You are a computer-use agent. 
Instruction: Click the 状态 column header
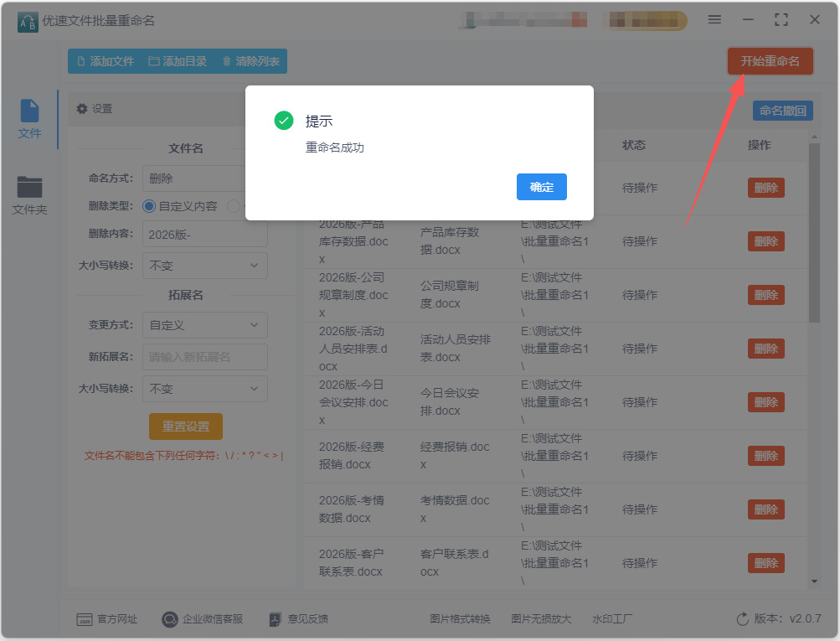[x=634, y=145]
